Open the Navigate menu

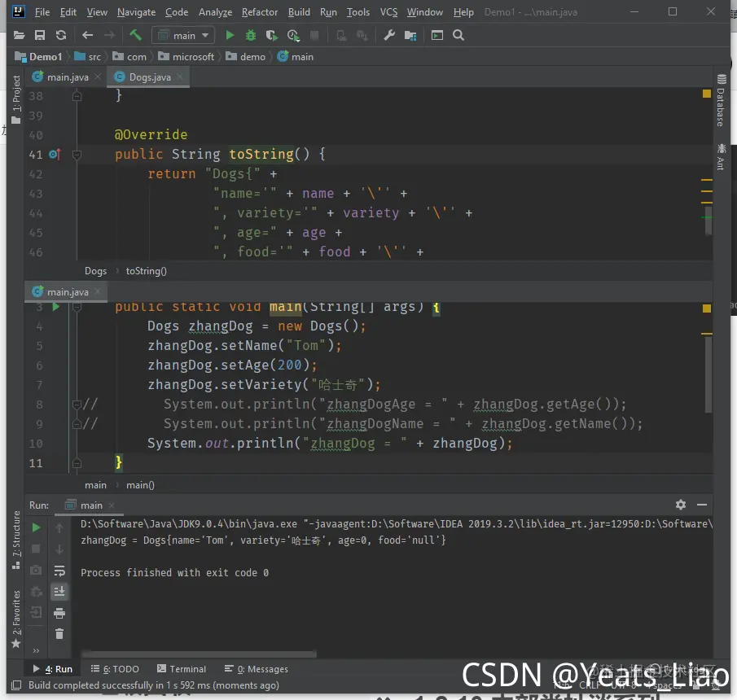pyautogui.click(x=136, y=12)
